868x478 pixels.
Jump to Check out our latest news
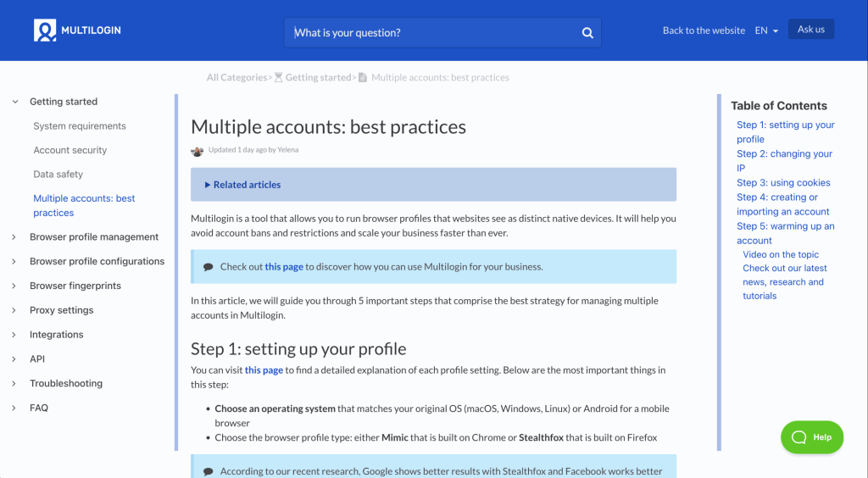[784, 282]
